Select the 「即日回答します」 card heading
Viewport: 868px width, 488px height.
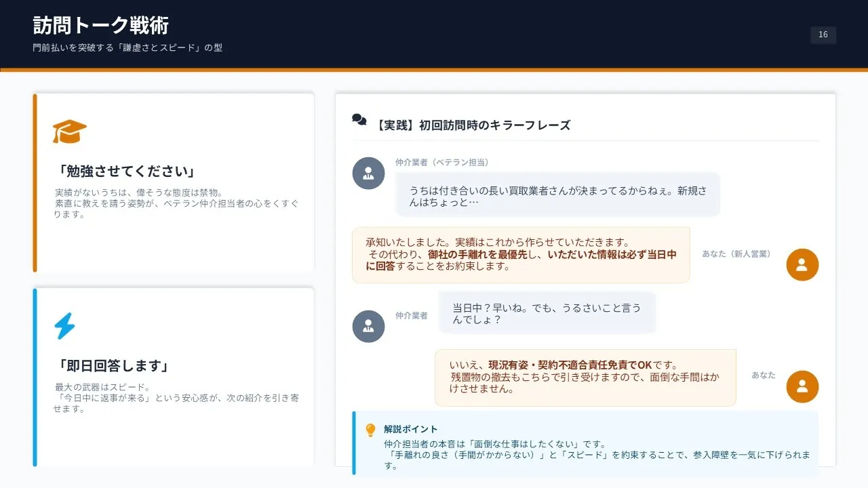tap(113, 366)
